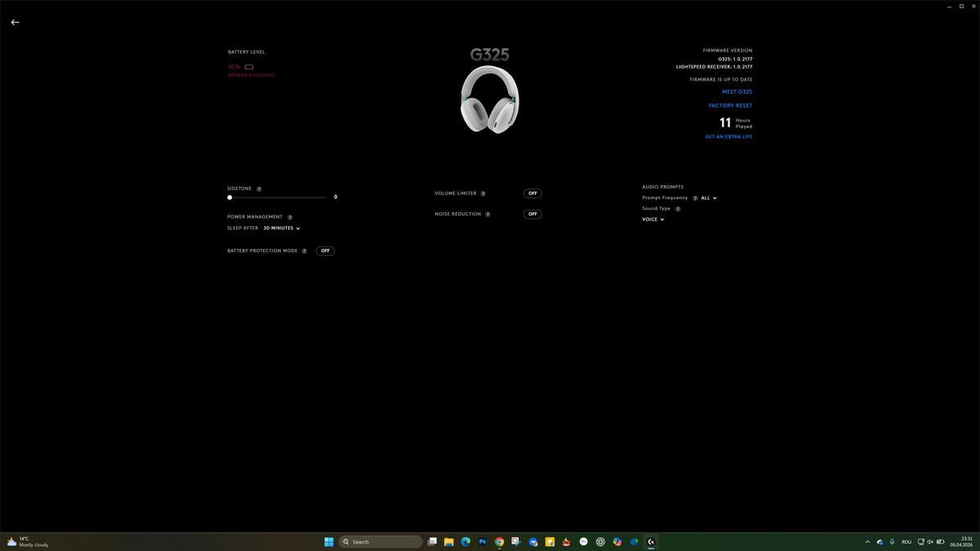Expand the Sound Type VOICE dropdown

click(653, 220)
